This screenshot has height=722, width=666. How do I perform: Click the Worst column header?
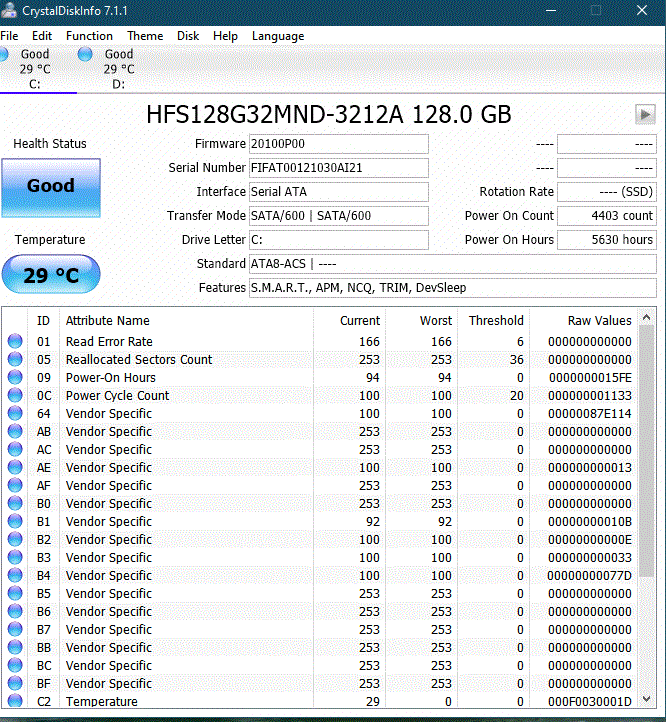tap(436, 320)
